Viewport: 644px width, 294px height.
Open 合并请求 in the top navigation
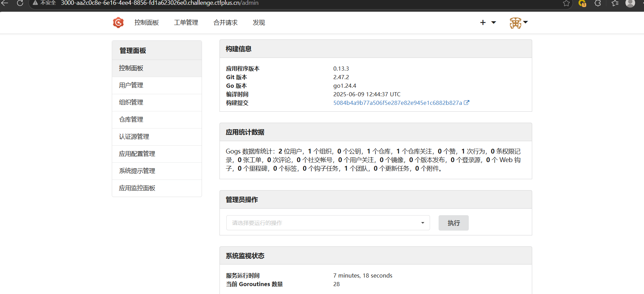pyautogui.click(x=225, y=23)
